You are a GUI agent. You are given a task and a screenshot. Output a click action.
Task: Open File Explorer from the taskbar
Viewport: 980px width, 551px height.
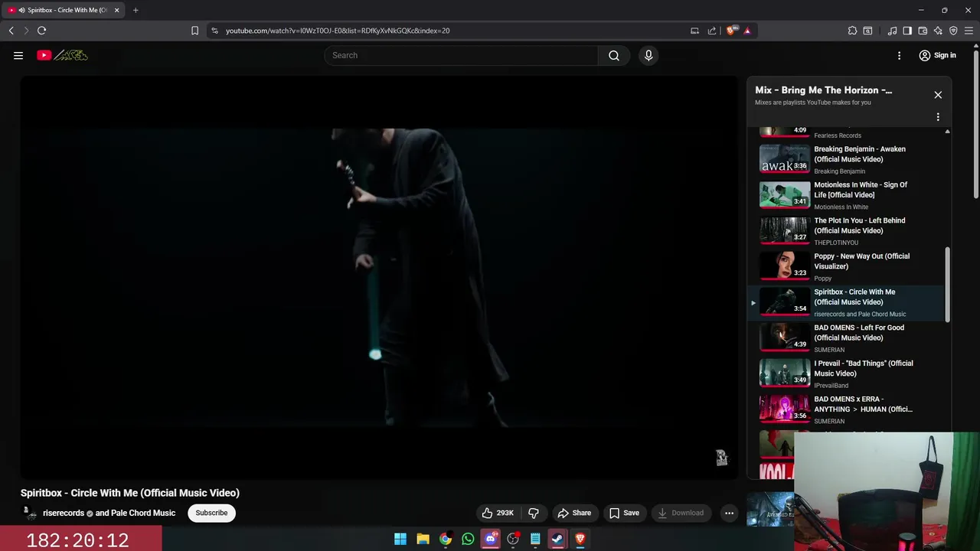423,539
